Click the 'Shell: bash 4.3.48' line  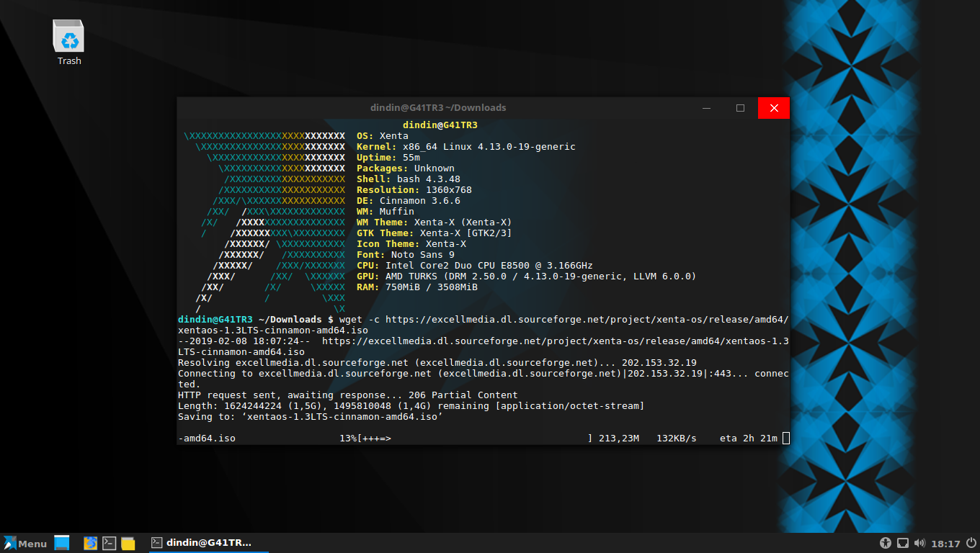[x=409, y=179]
